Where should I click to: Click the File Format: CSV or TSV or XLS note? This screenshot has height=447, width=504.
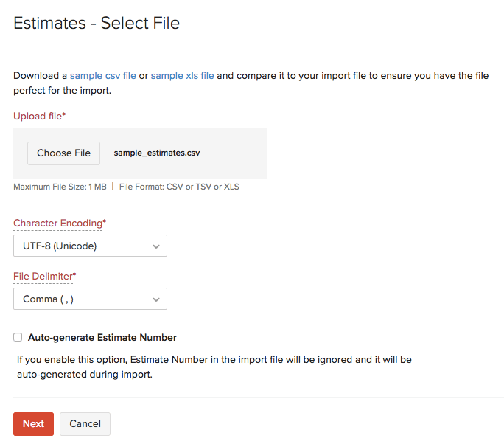point(179,187)
